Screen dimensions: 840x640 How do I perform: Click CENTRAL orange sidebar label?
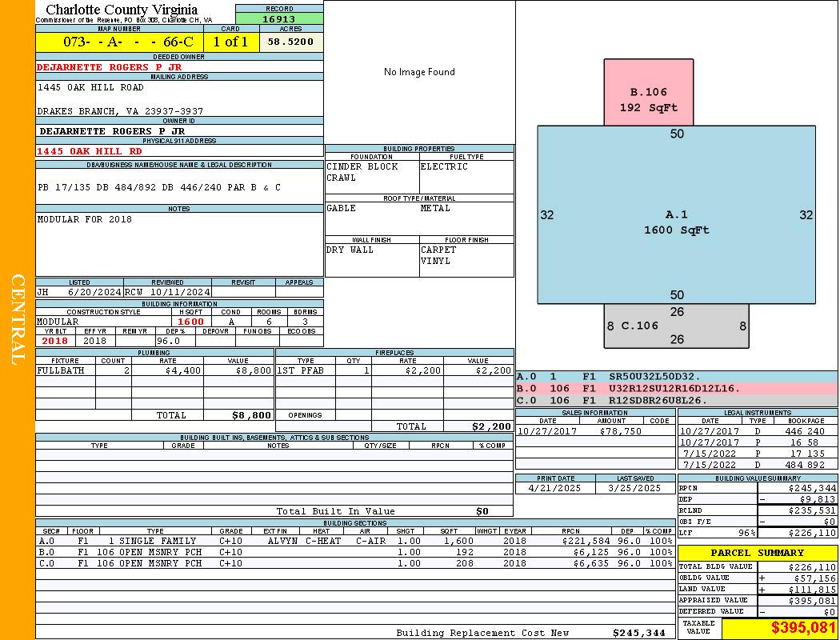click(18, 320)
